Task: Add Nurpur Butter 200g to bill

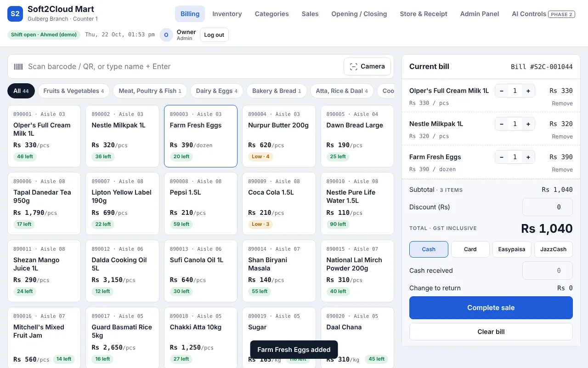Action: coord(279,136)
